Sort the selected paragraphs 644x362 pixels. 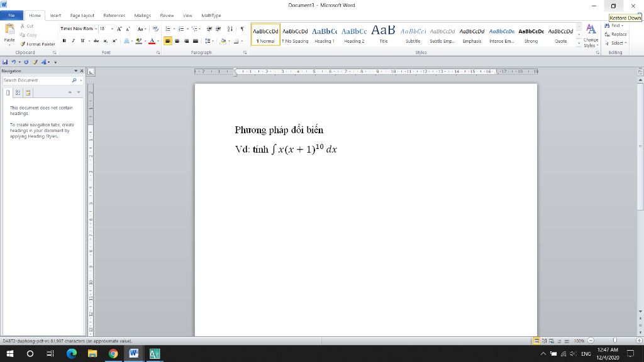pyautogui.click(x=230, y=29)
